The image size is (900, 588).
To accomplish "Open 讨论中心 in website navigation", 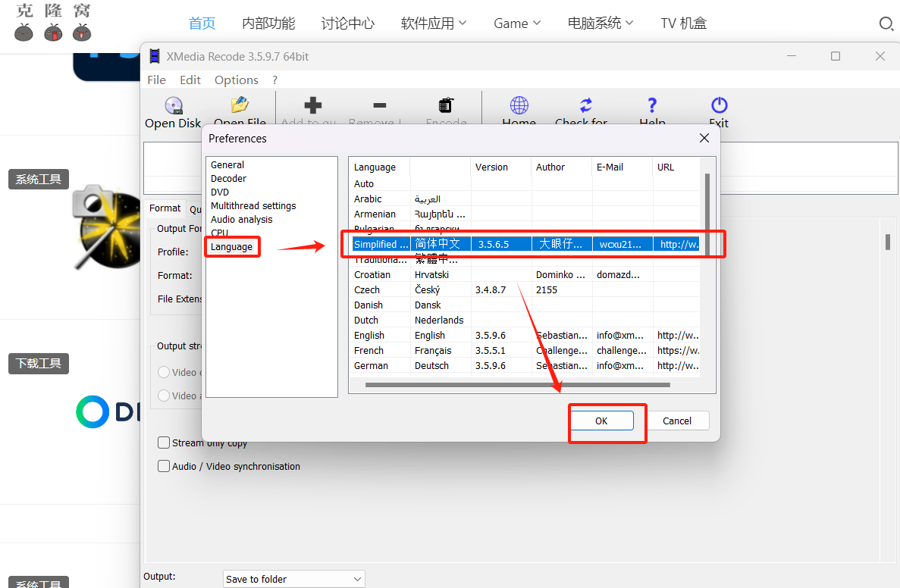I will [x=348, y=23].
